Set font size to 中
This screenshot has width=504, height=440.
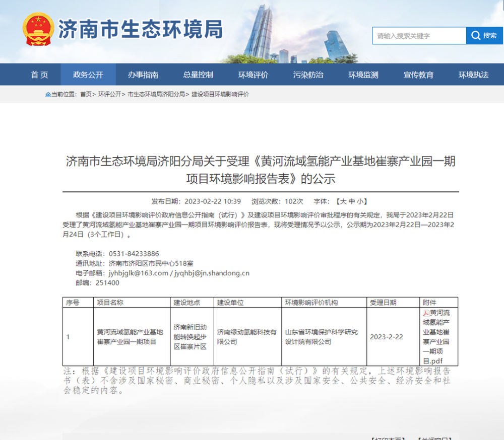pyautogui.click(x=352, y=202)
